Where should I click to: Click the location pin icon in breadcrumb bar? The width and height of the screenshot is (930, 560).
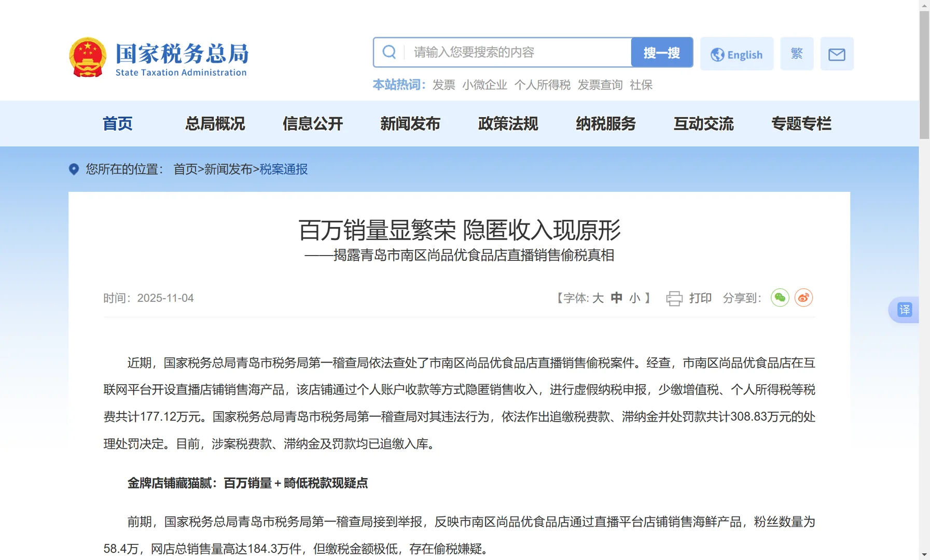coord(73,170)
